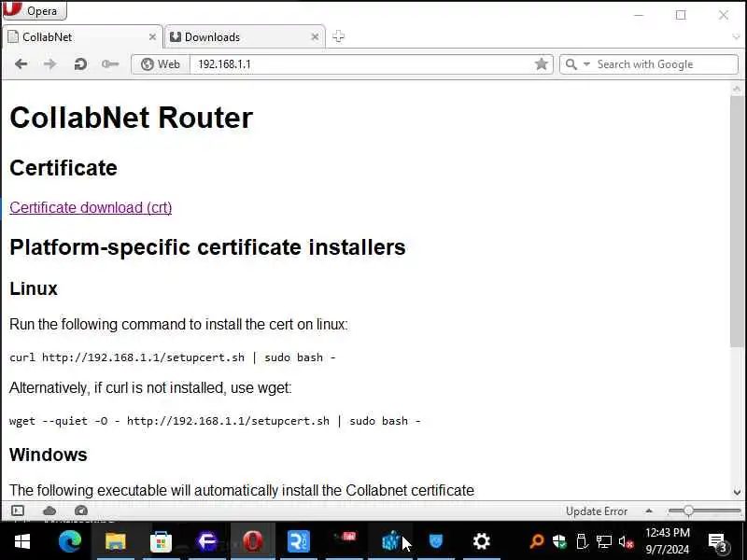Open the view options arrow beside Update Error

[648, 511]
